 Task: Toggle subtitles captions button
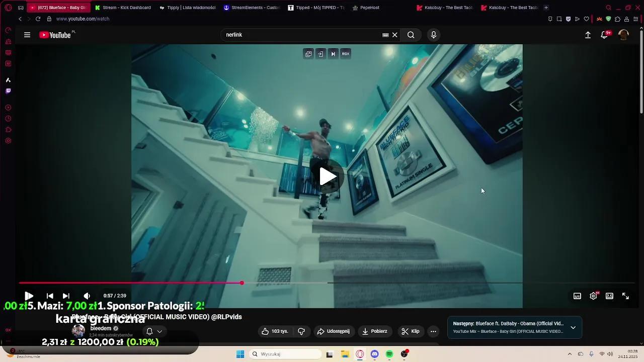(577, 296)
